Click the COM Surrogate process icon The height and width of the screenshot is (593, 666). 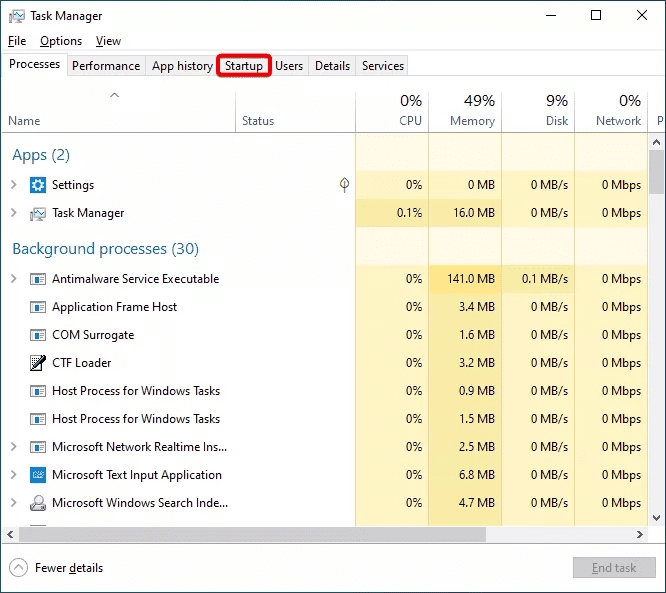38,335
